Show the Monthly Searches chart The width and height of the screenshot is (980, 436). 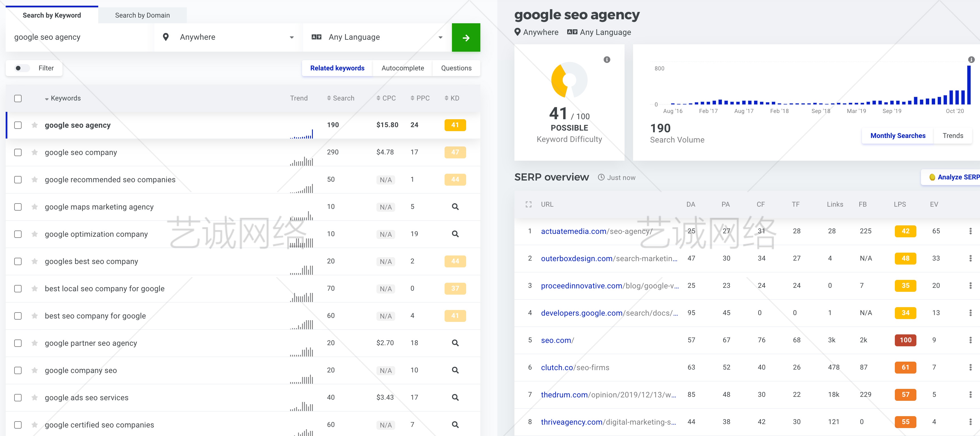pos(897,136)
